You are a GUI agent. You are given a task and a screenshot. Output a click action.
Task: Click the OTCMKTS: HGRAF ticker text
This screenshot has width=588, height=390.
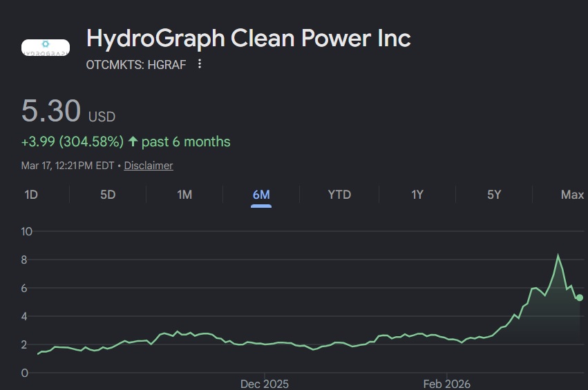pos(136,65)
